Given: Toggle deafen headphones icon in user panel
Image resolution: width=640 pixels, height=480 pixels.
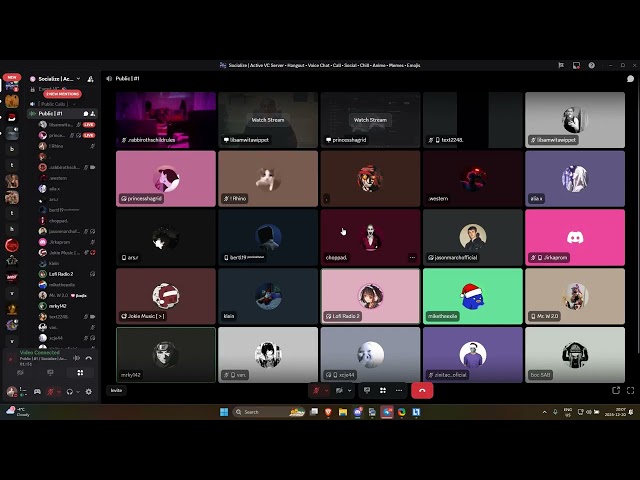Looking at the screenshot, I should pyautogui.click(x=68, y=392).
